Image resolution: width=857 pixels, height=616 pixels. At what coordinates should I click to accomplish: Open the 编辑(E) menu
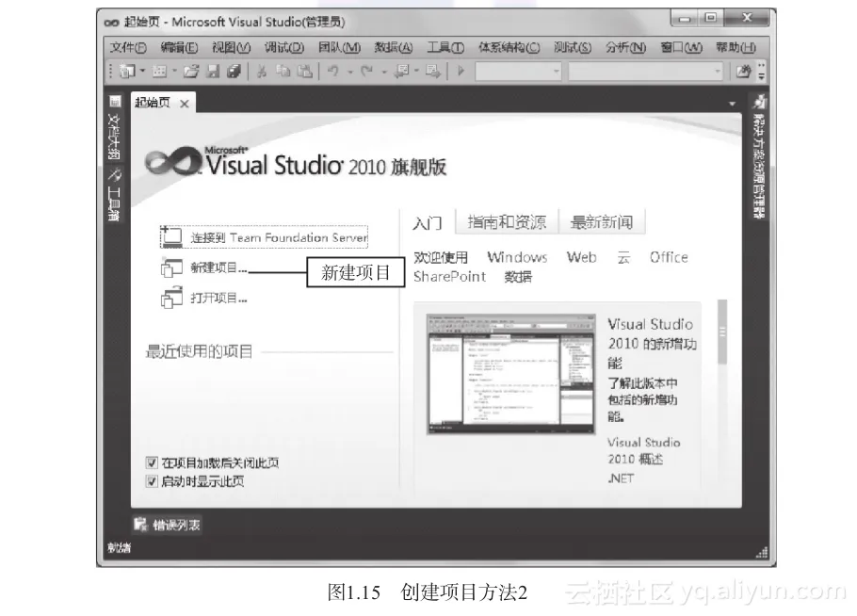click(179, 47)
